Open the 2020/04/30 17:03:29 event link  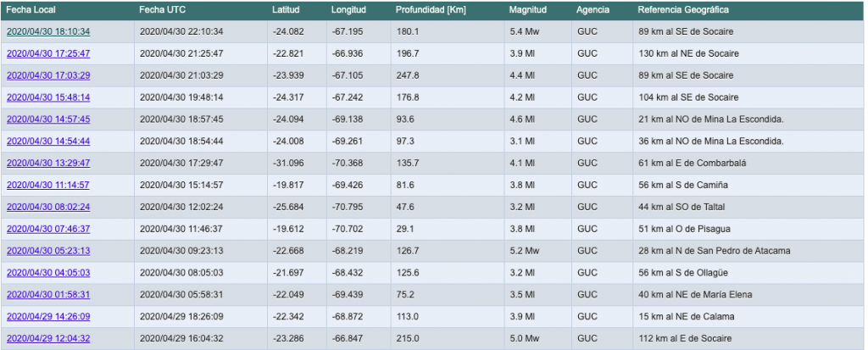[x=48, y=75]
